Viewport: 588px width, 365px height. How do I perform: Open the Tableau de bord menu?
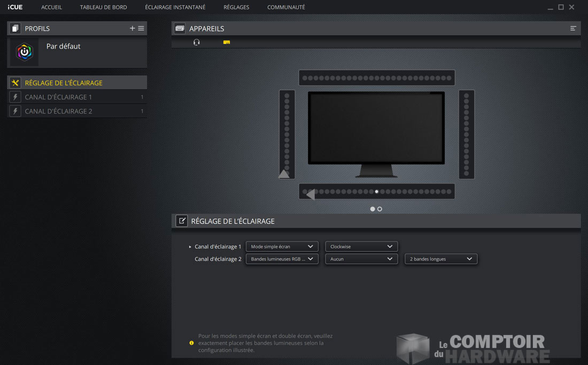click(103, 7)
